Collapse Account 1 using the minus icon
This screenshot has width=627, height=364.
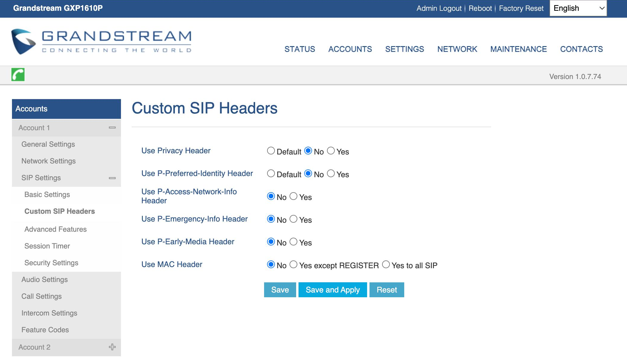[x=112, y=128]
